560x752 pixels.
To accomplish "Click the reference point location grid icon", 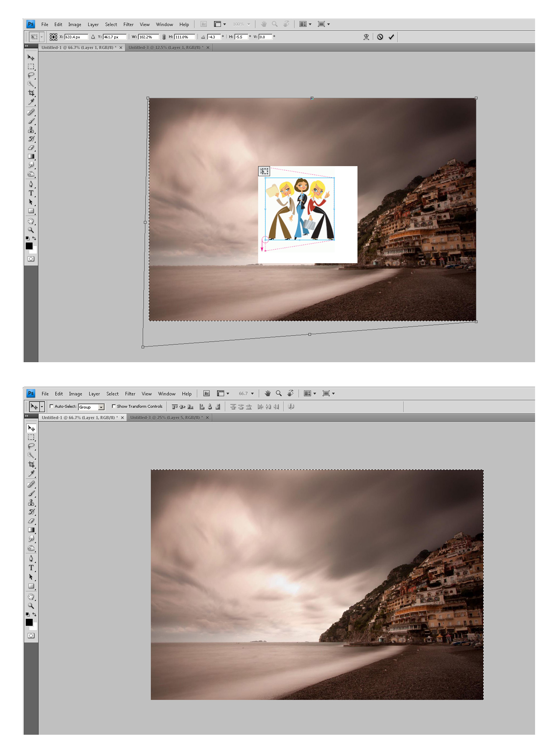I will click(x=53, y=37).
